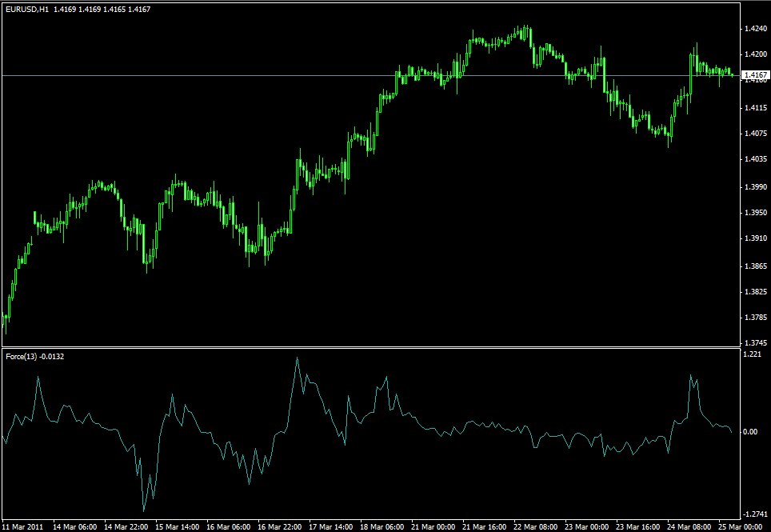Image resolution: width=771 pixels, height=532 pixels.
Task: Click the -1.2741 indicator scale minimum
Action: pos(755,514)
